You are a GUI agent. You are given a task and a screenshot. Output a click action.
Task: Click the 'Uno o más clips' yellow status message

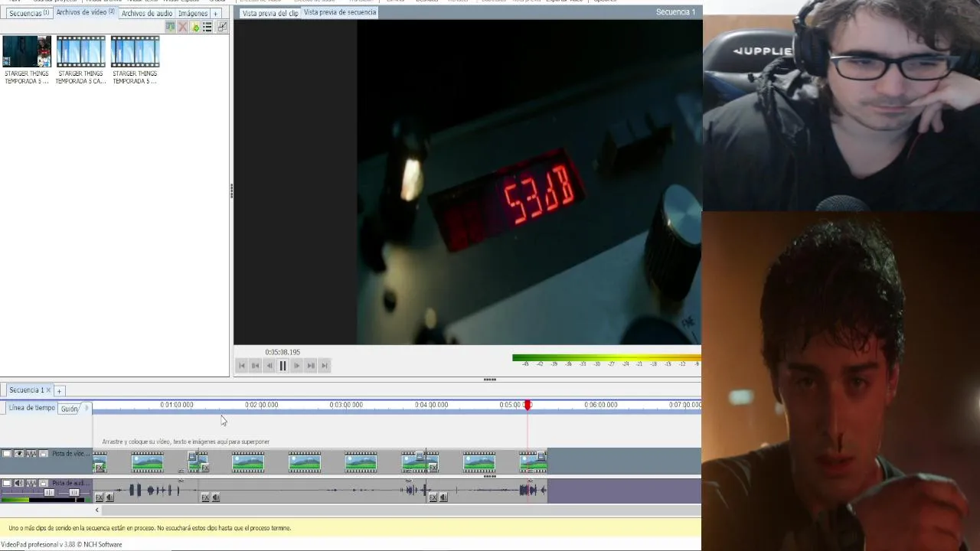[x=150, y=528]
